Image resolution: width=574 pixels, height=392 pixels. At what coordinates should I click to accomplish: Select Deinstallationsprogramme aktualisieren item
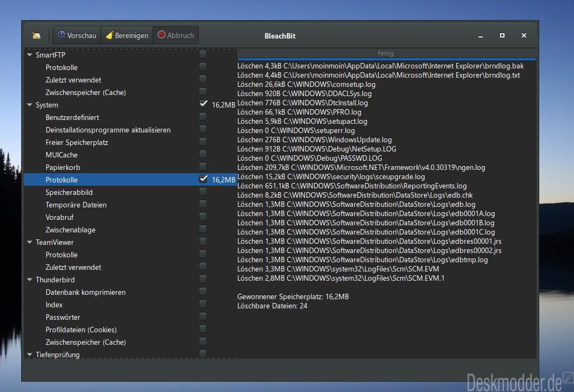point(108,130)
